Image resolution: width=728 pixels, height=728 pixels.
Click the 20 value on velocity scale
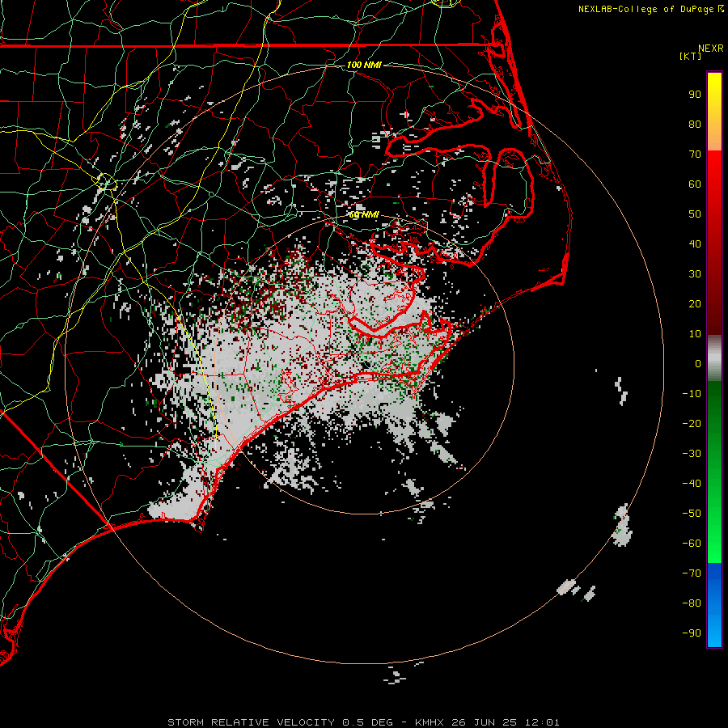695,303
